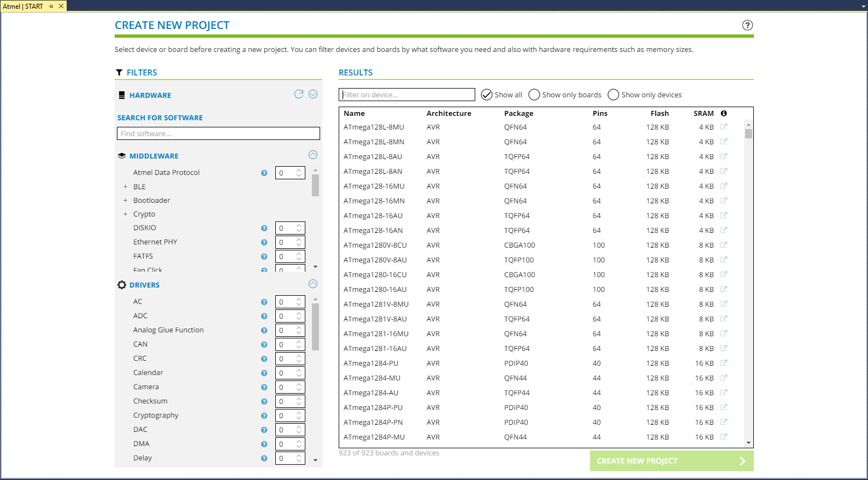The image size is (868, 480).
Task: Expand the Hardware filter section
Action: tap(313, 94)
